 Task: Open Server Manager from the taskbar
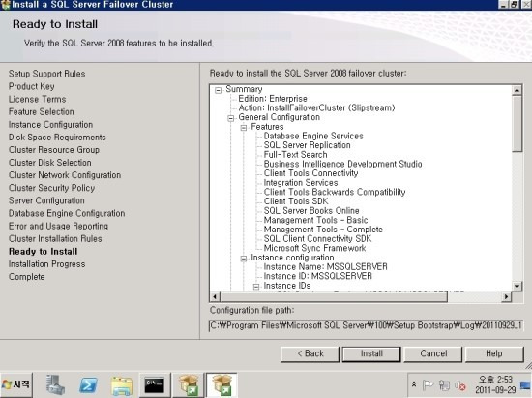pos(55,385)
